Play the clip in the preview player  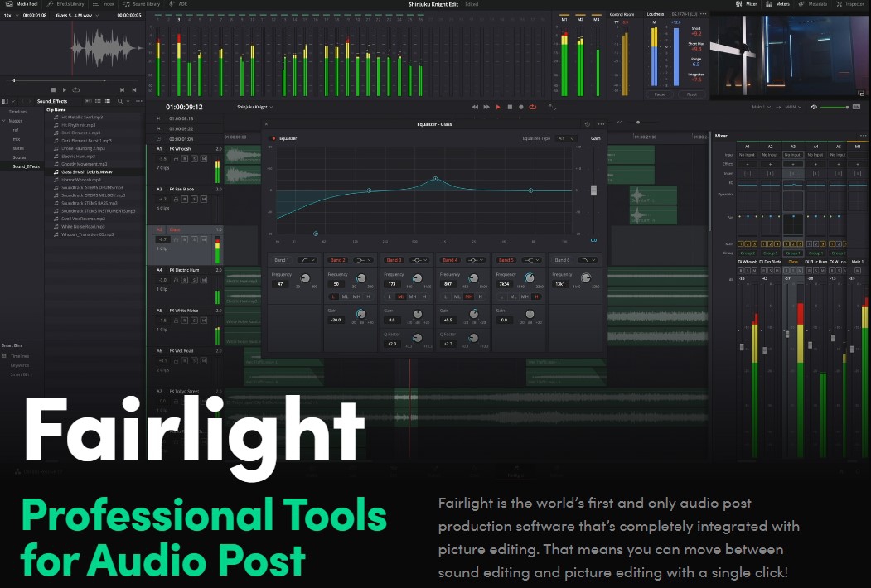coord(65,90)
